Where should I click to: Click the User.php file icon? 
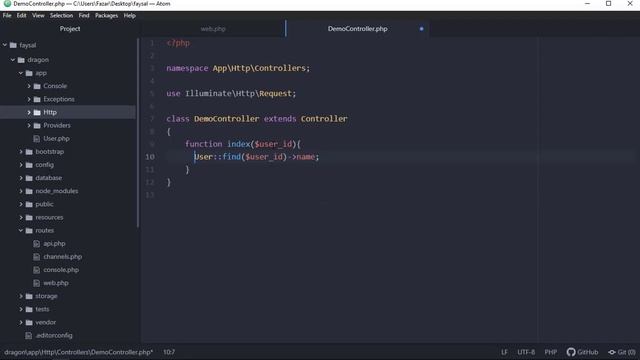[37, 138]
